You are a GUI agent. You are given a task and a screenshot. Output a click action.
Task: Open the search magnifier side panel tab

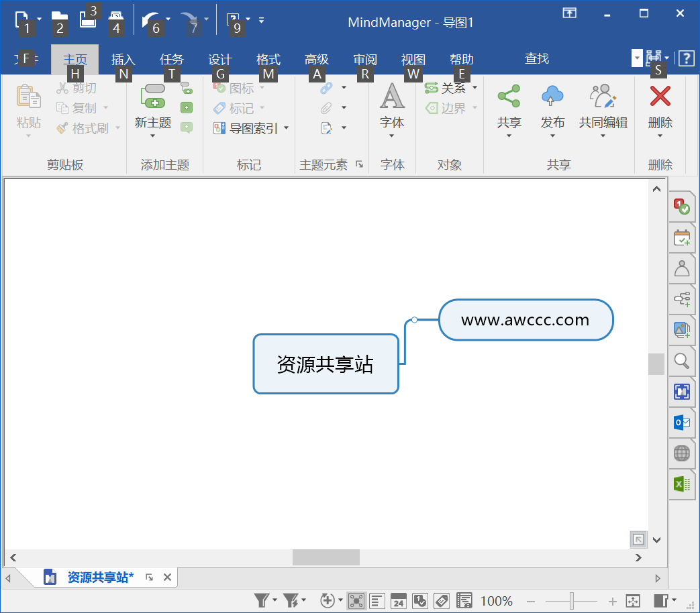tap(682, 360)
